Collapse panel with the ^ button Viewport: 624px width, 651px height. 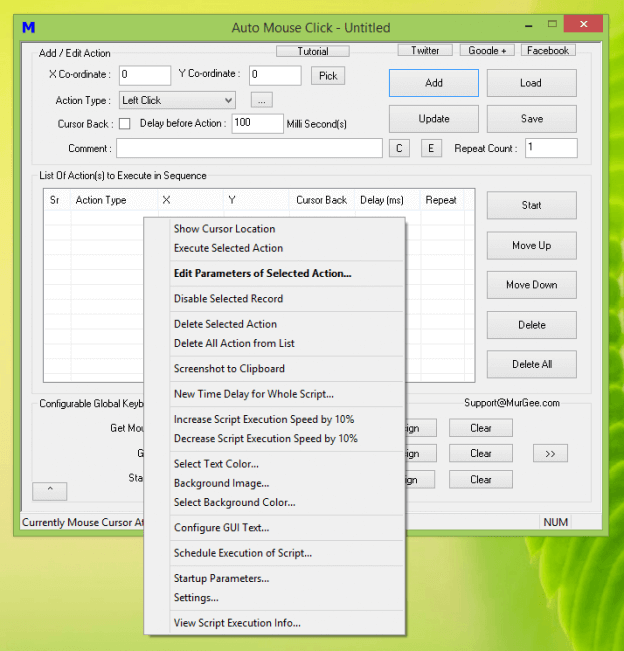click(x=50, y=490)
